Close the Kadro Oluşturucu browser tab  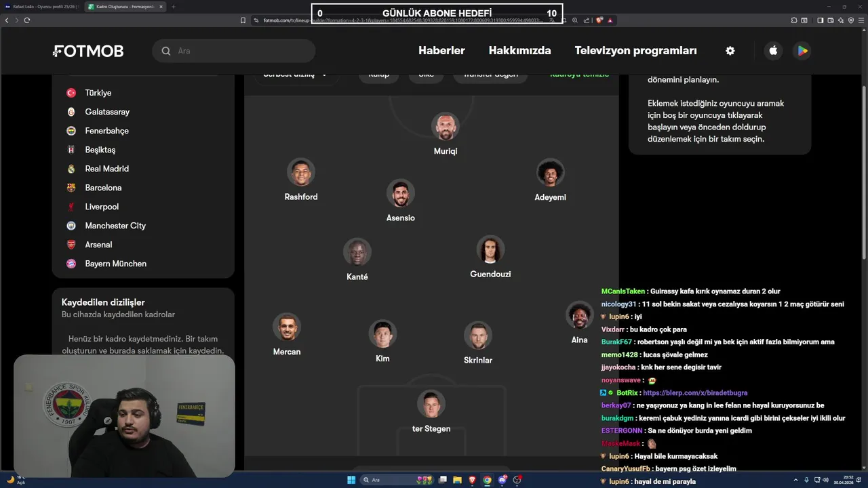tap(161, 7)
